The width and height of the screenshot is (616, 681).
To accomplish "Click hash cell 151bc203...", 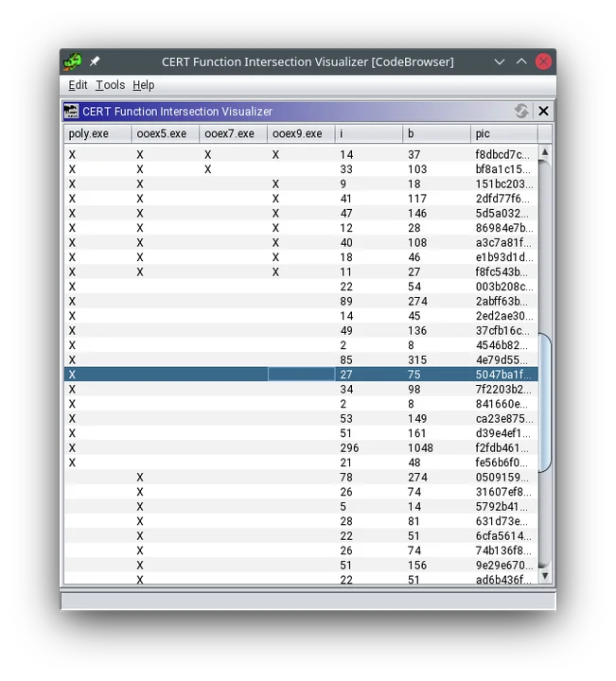I will click(504, 184).
